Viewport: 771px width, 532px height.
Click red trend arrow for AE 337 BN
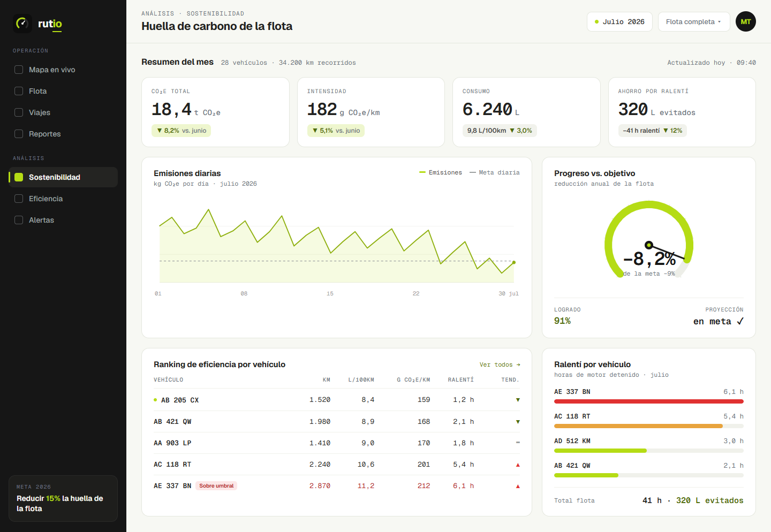(x=518, y=486)
